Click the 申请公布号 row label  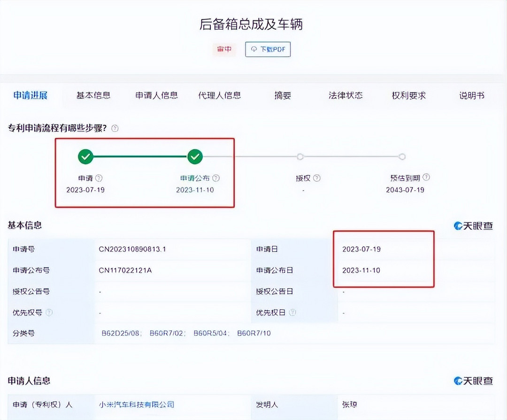click(x=31, y=270)
